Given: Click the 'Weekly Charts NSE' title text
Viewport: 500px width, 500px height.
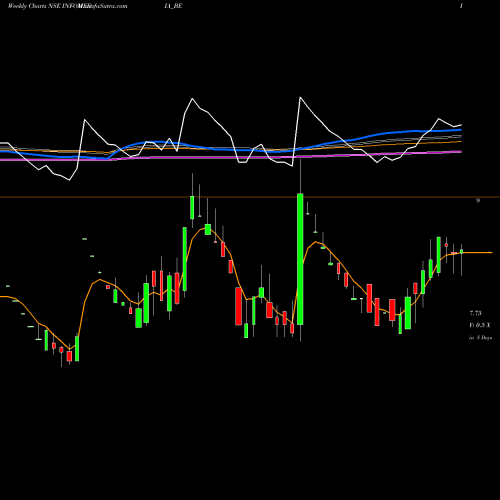Looking at the screenshot, I should (34, 6).
